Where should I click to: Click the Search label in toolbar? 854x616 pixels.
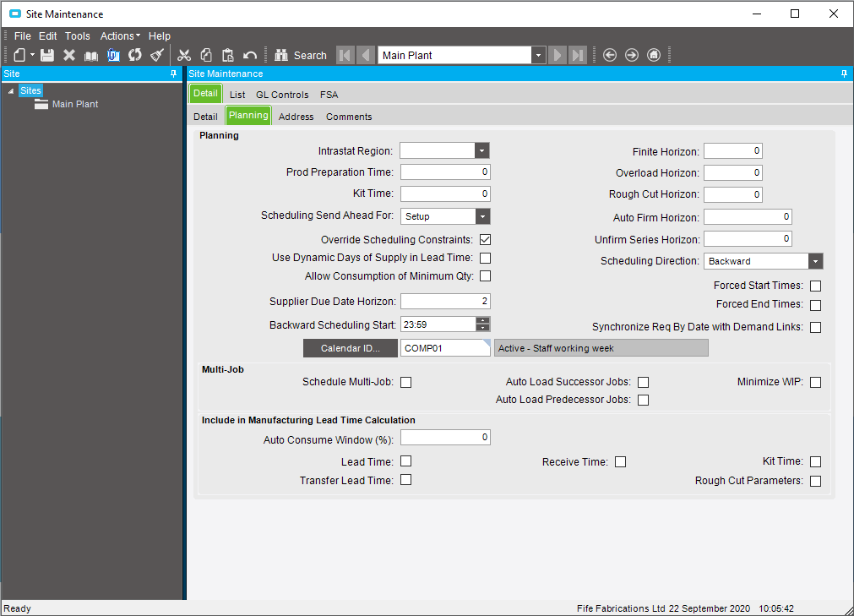311,56
